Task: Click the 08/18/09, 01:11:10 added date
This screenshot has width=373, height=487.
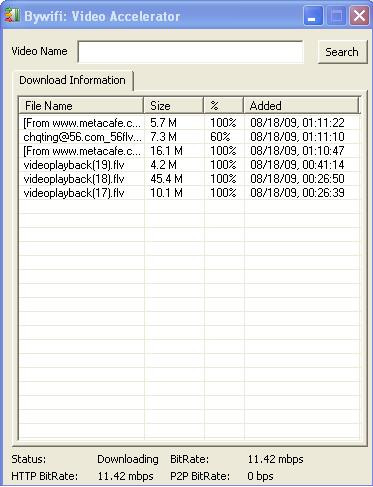Action: pos(297,137)
